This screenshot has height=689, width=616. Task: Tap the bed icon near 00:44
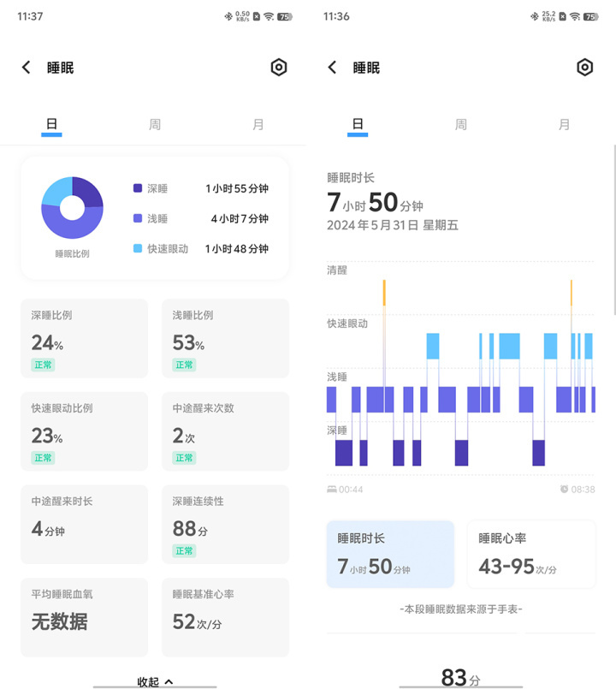332,489
